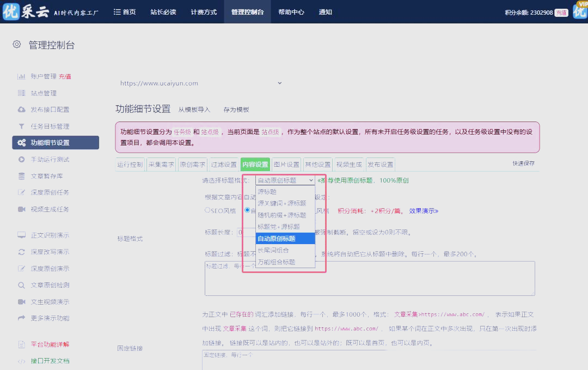The height and width of the screenshot is (370, 588).
Task: Switch to the 图片设置 tab
Action: (286, 165)
